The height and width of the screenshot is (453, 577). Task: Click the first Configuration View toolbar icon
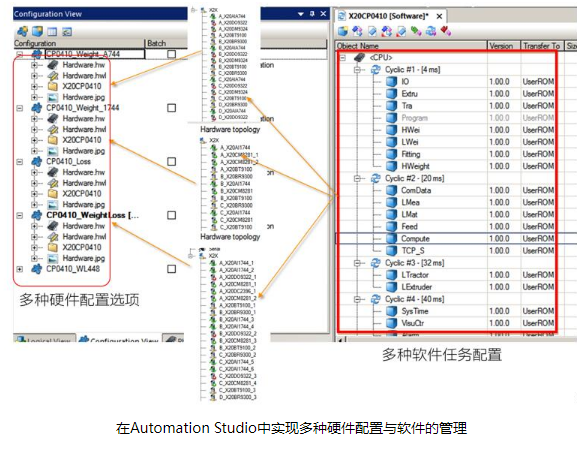click(22, 32)
